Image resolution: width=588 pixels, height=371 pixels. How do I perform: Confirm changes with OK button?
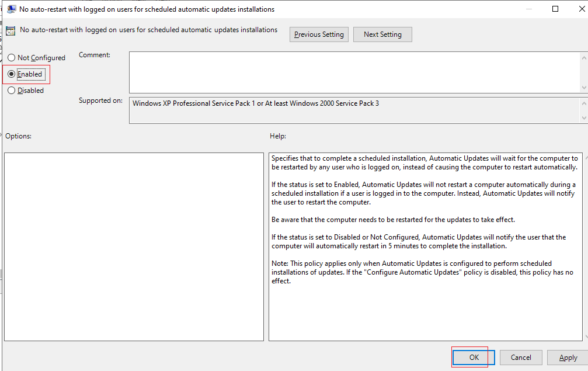(474, 358)
